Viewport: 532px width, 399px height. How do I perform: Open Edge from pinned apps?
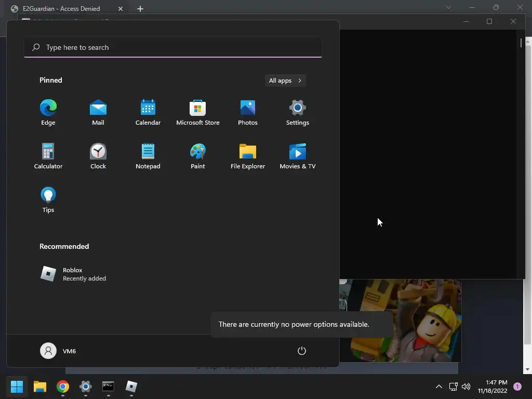pyautogui.click(x=48, y=113)
